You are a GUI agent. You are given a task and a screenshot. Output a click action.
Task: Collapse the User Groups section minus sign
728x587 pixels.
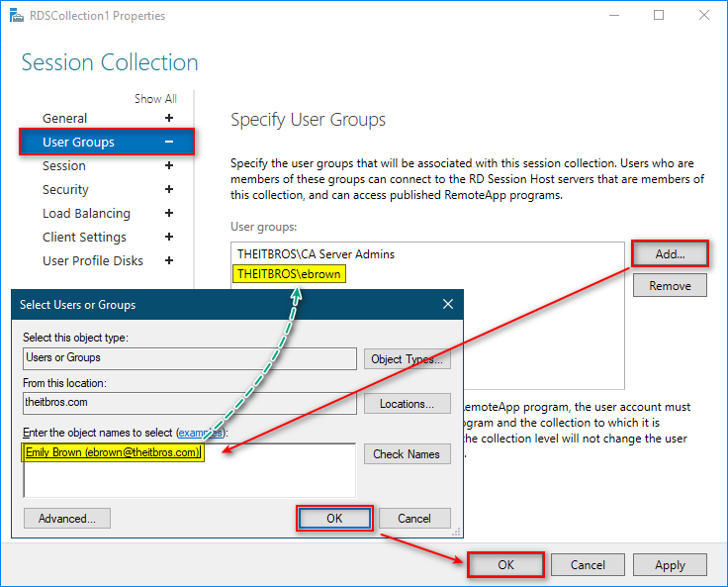point(169,142)
